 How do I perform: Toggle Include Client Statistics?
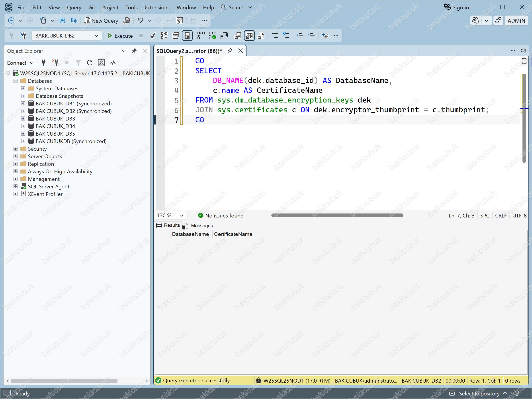(224, 36)
